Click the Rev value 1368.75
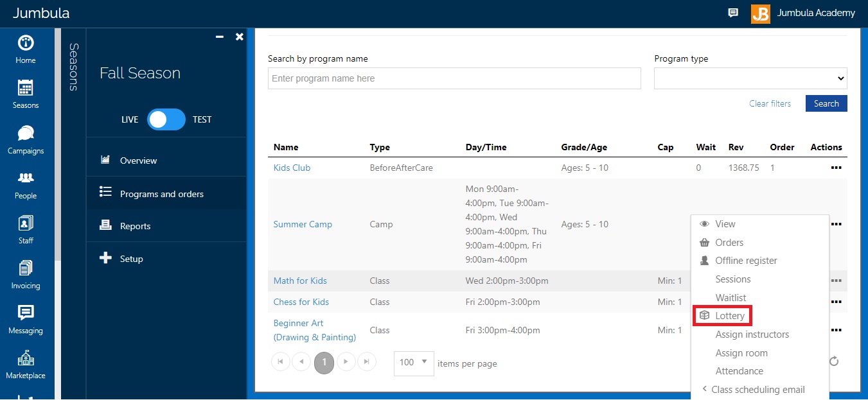 pos(743,168)
